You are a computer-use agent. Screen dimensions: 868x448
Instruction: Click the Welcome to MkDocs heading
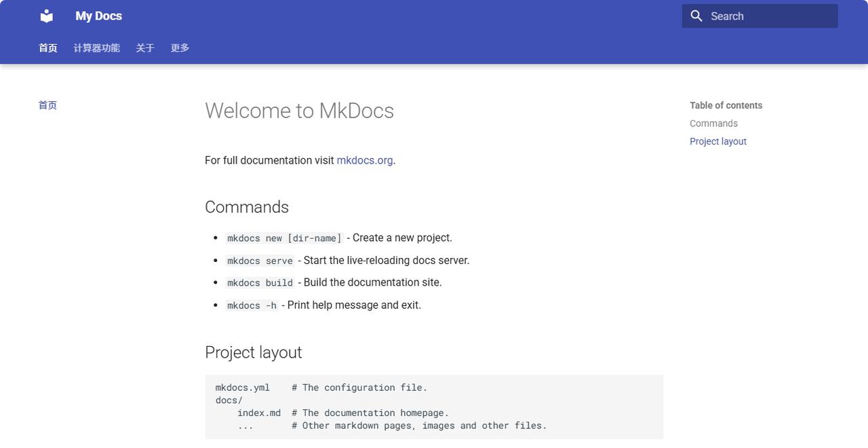[x=299, y=111]
